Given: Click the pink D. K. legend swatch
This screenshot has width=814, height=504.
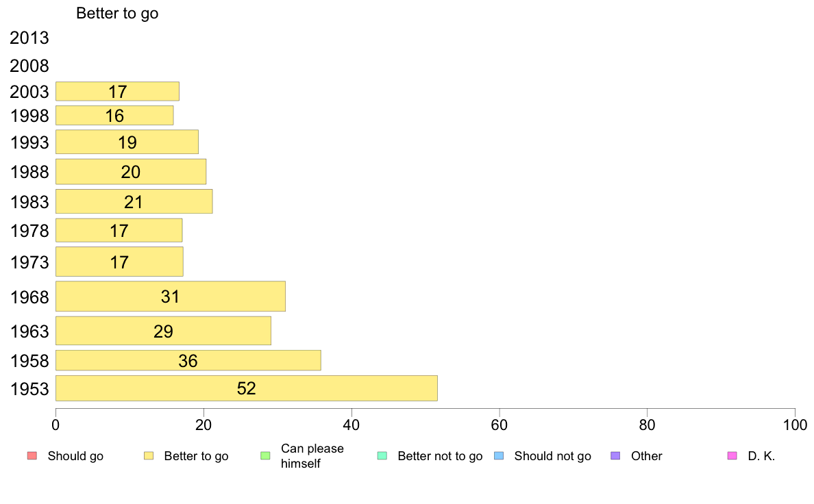Looking at the screenshot, I should [732, 456].
